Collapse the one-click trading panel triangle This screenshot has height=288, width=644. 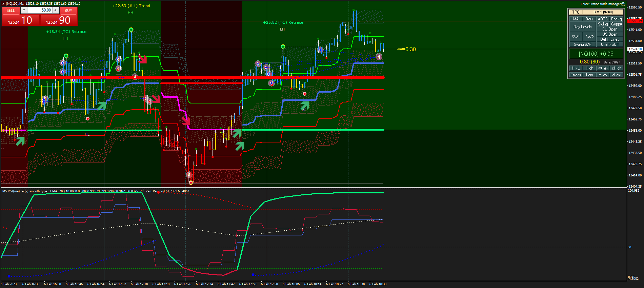3,4
